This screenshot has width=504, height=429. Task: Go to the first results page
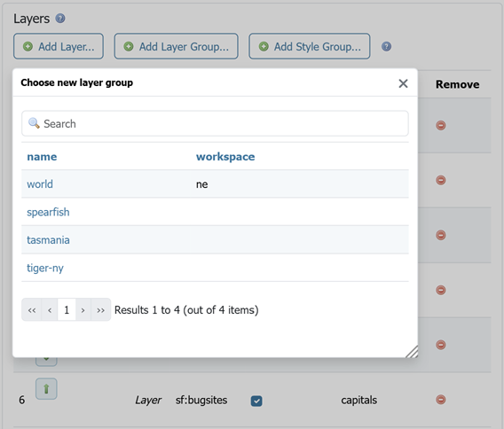(32, 310)
